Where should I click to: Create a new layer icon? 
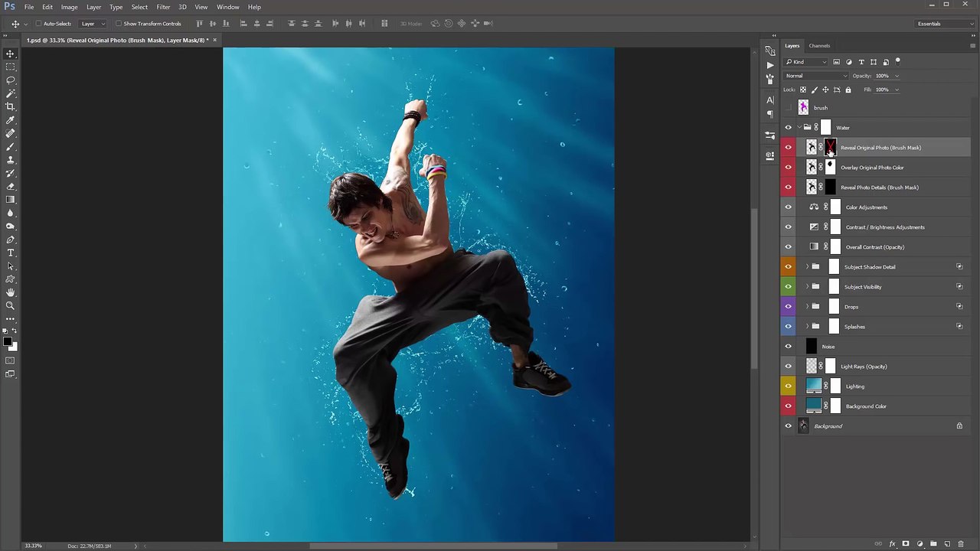coord(947,544)
